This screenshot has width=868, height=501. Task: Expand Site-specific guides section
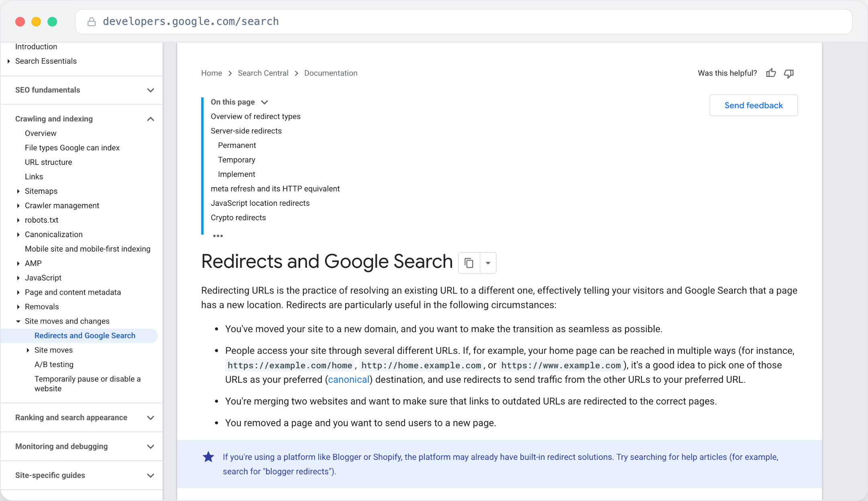point(151,476)
